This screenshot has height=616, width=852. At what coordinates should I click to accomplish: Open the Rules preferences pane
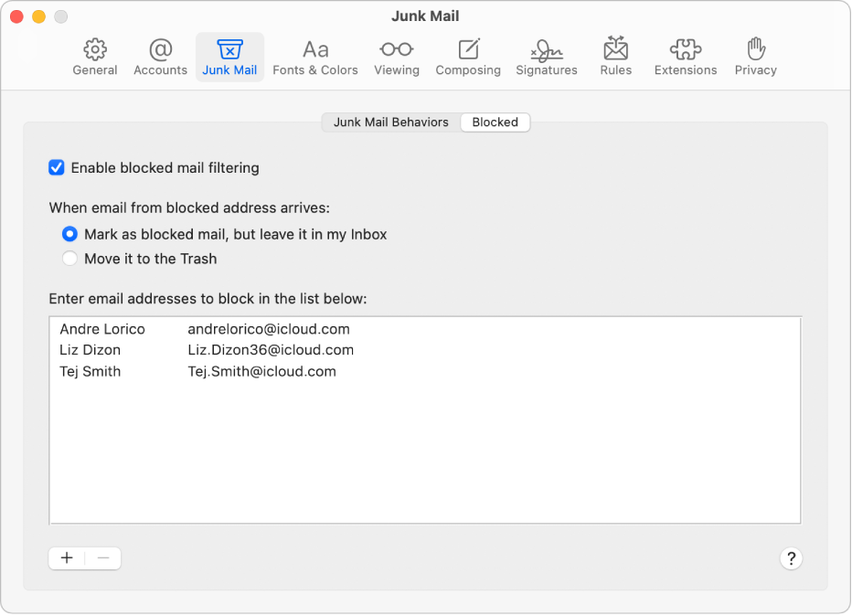[x=615, y=55]
